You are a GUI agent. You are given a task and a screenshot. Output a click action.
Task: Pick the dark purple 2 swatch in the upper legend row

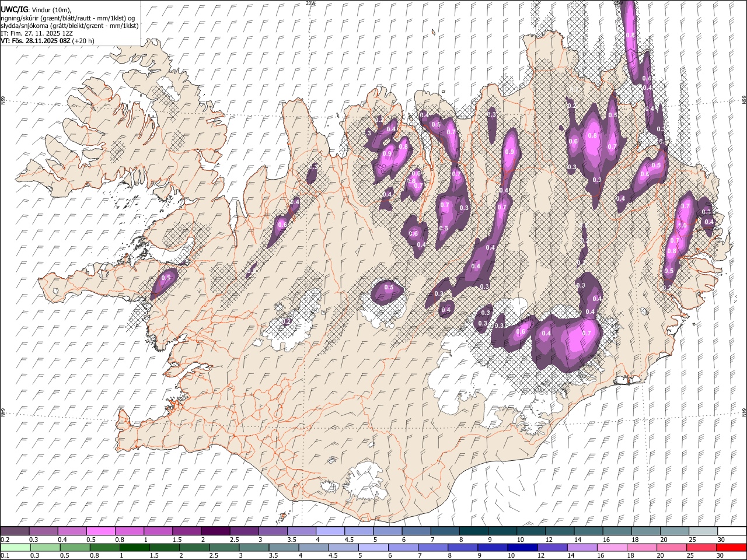pos(215,531)
